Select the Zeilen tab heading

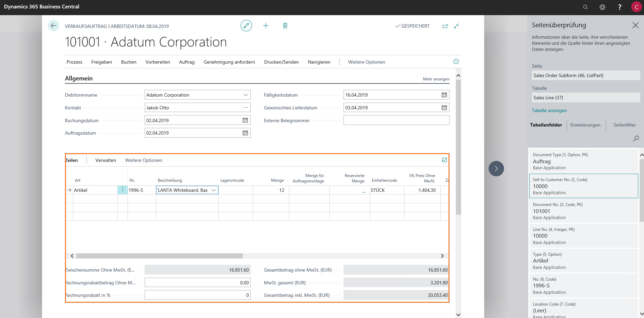(x=72, y=160)
